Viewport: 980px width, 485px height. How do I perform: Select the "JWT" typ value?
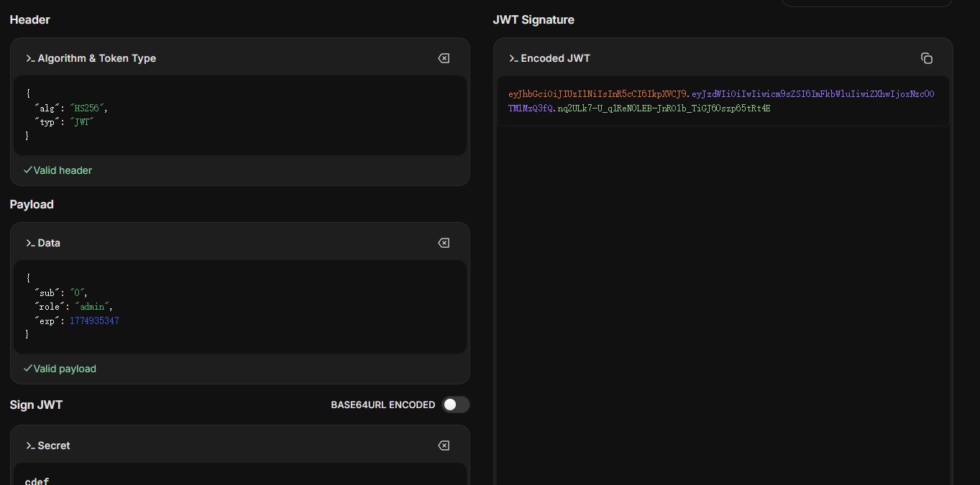[82, 121]
